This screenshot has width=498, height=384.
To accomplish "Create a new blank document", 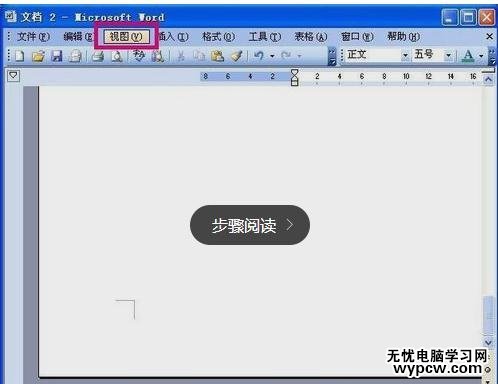I will (x=20, y=56).
